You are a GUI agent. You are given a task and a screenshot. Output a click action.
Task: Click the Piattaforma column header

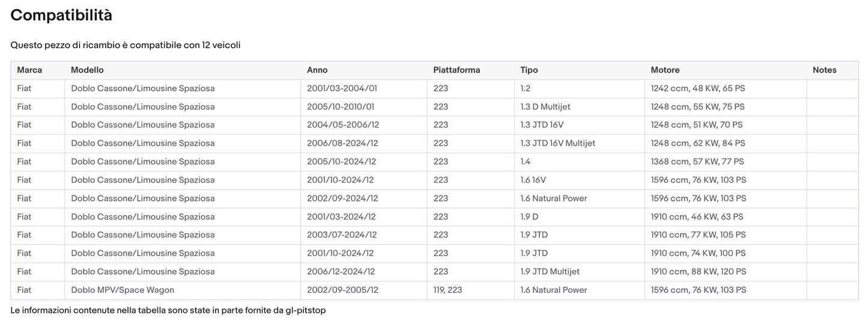(x=457, y=70)
